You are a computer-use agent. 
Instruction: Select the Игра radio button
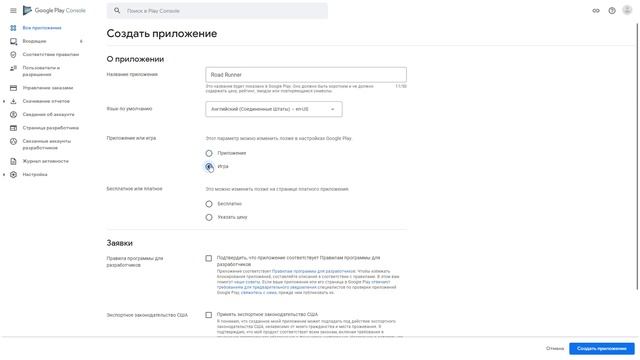(209, 167)
